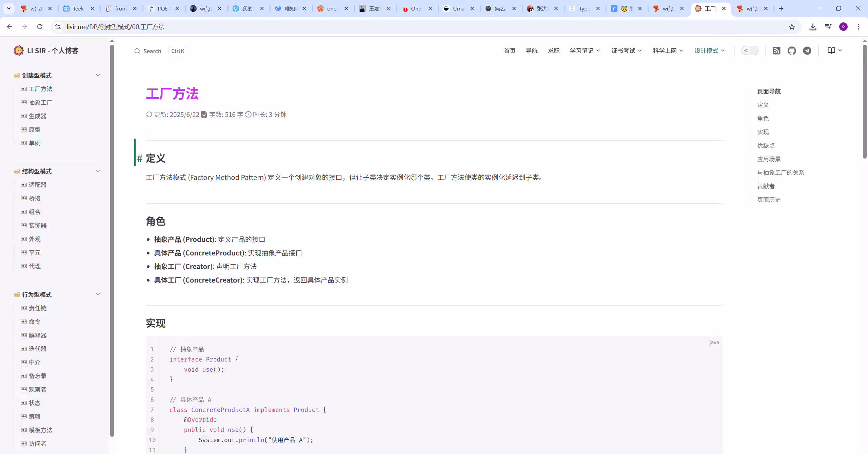Open 生成器 in the sidebar
The image size is (868, 454).
[x=38, y=116]
